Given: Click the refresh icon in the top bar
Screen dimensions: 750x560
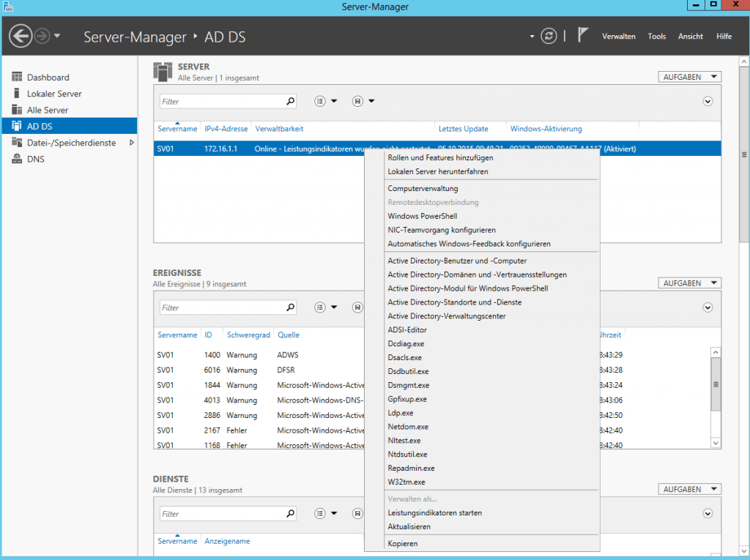Looking at the screenshot, I should (549, 35).
